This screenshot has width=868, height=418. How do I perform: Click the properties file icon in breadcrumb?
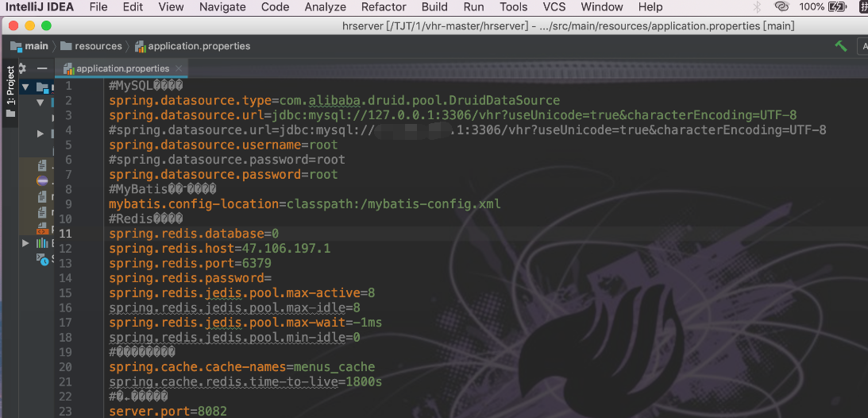coord(141,46)
